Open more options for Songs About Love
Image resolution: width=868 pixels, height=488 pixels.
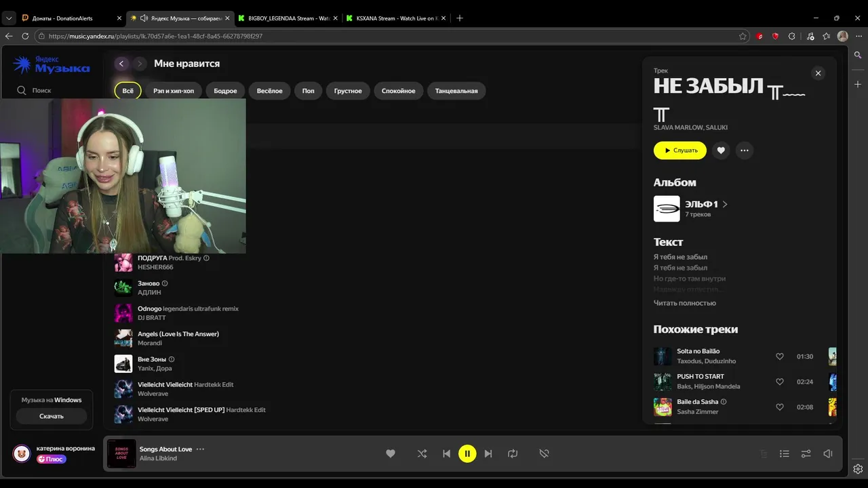200,449
